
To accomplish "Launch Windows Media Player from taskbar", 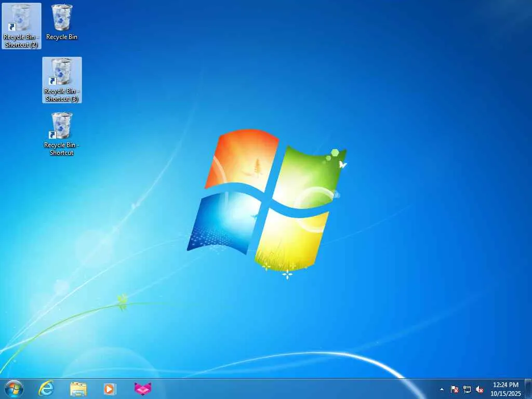I will (110, 389).
